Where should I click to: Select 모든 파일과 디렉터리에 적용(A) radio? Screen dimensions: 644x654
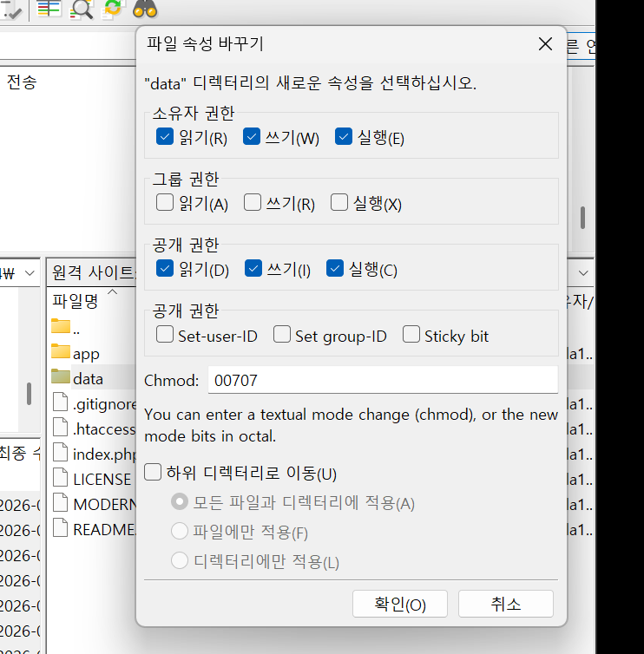click(x=180, y=501)
